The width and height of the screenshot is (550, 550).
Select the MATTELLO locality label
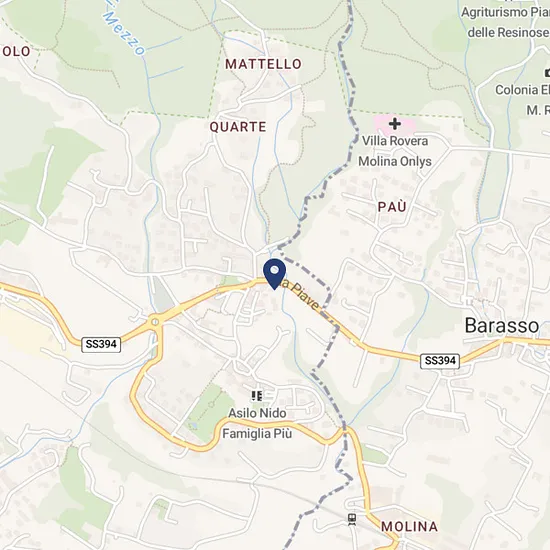263,64
